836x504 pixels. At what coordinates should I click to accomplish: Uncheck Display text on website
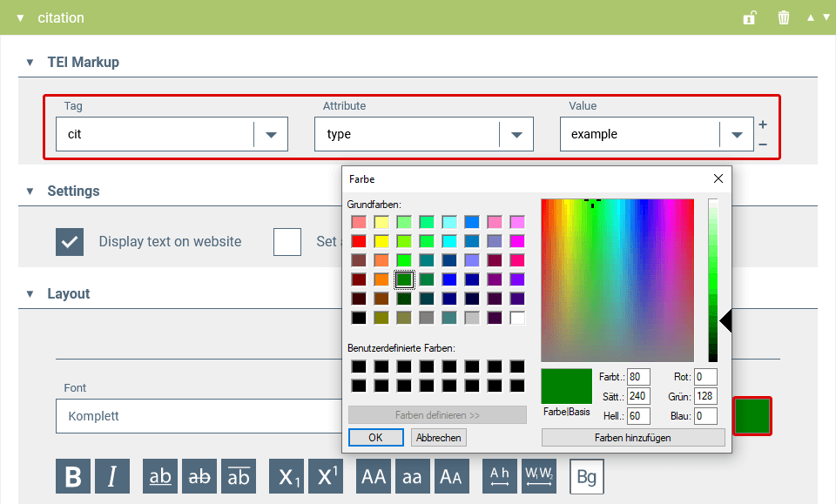point(70,241)
